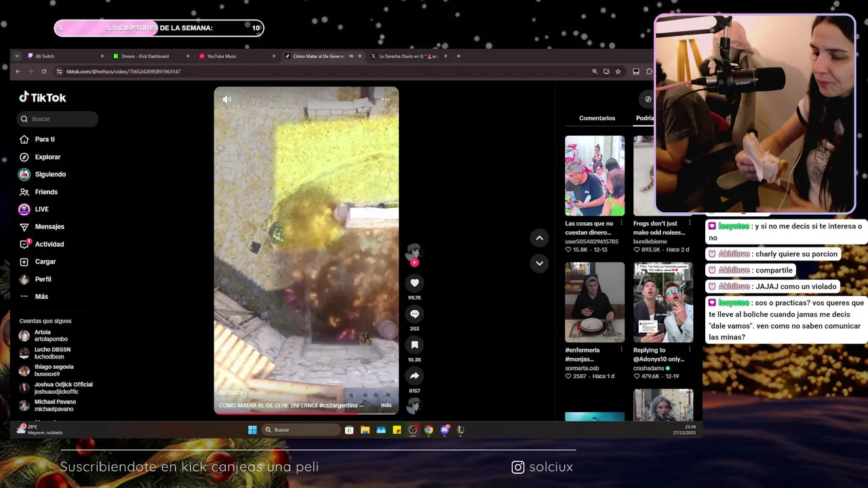This screenshot has height=488, width=868.
Task: Follow the creator via the red plus badge
Action: click(414, 263)
